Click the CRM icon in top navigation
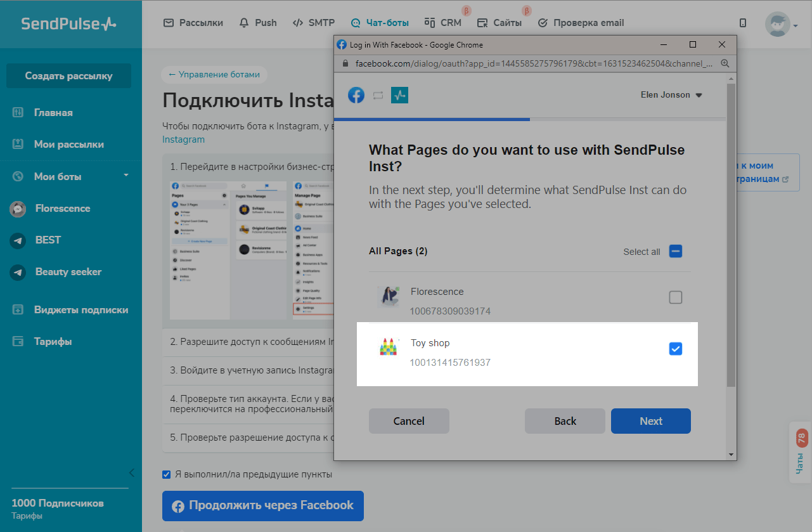The height and width of the screenshot is (532, 812). pyautogui.click(x=430, y=23)
